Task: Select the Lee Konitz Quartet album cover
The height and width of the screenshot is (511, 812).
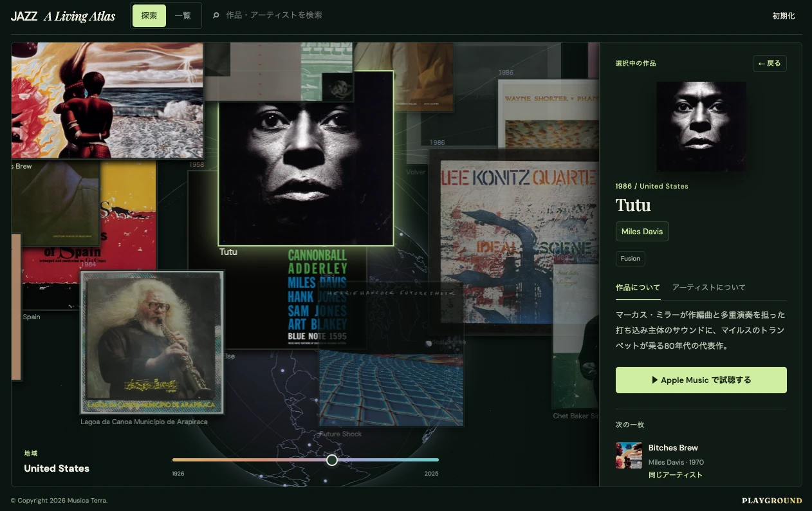Action: coord(515,241)
